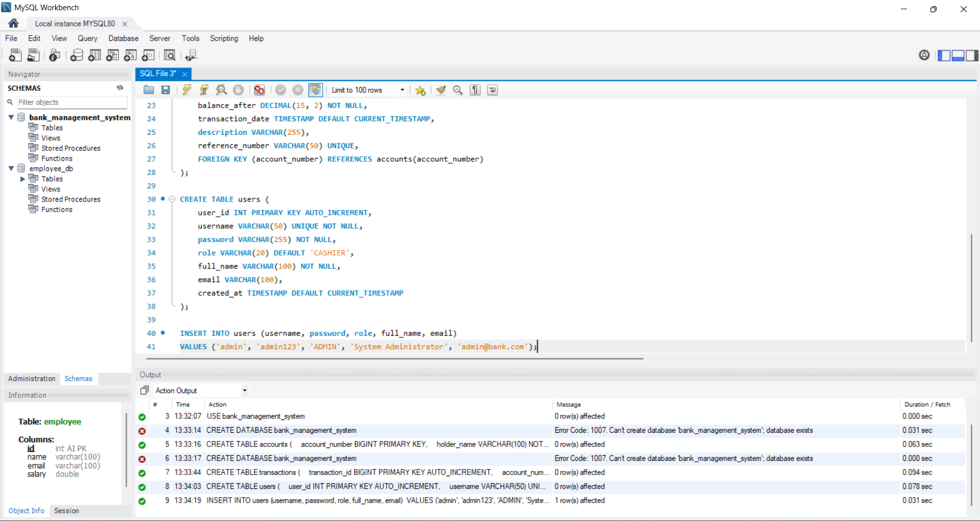
Task: Click the Explain execution plan icon
Action: pyautogui.click(x=221, y=90)
